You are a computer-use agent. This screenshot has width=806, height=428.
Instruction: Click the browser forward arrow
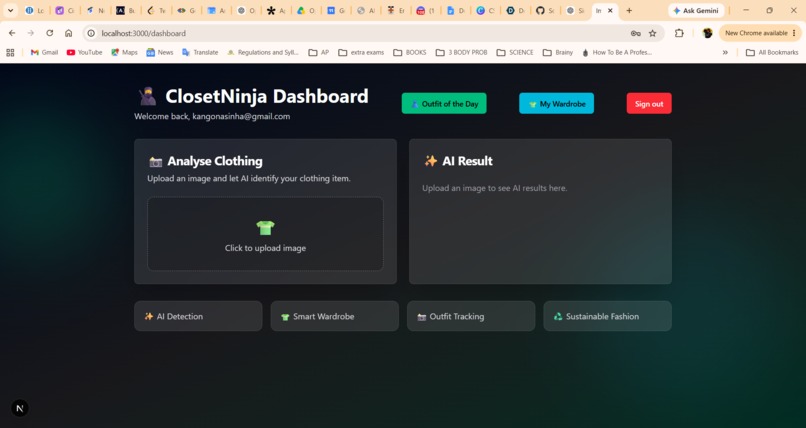(31, 33)
